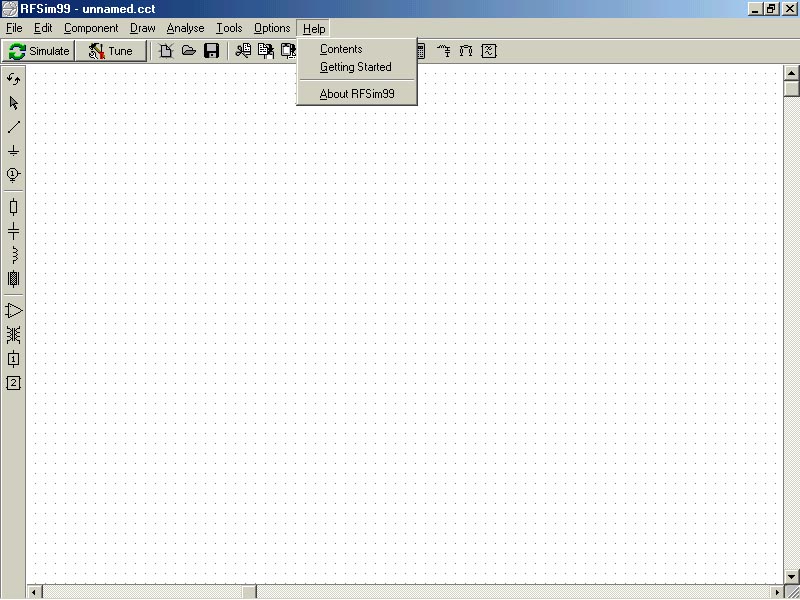Open the Tools menu

(x=229, y=28)
